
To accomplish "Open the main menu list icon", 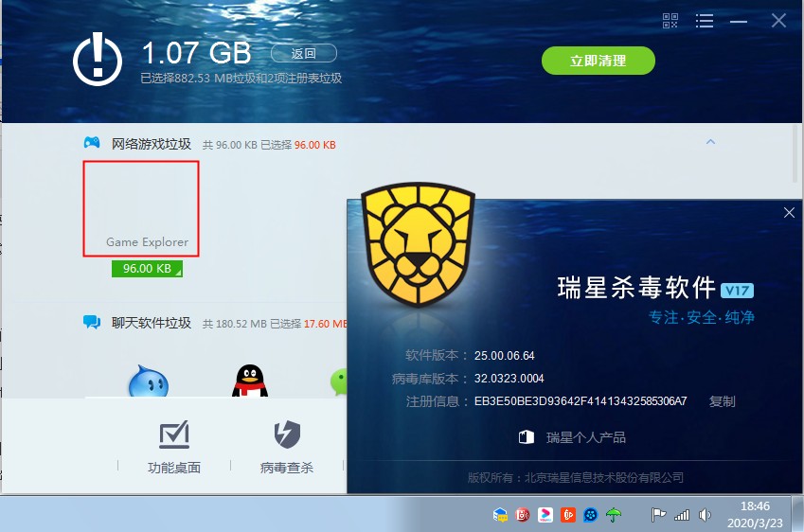I will pyautogui.click(x=704, y=21).
